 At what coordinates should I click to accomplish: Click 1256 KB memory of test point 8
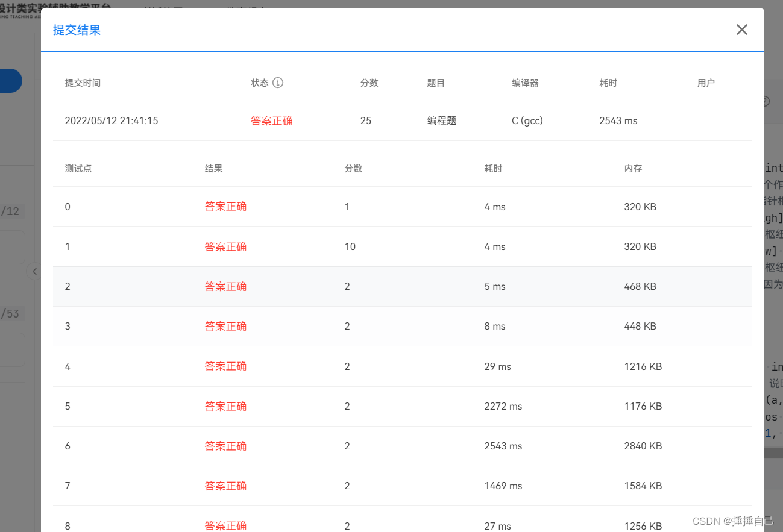click(x=643, y=526)
